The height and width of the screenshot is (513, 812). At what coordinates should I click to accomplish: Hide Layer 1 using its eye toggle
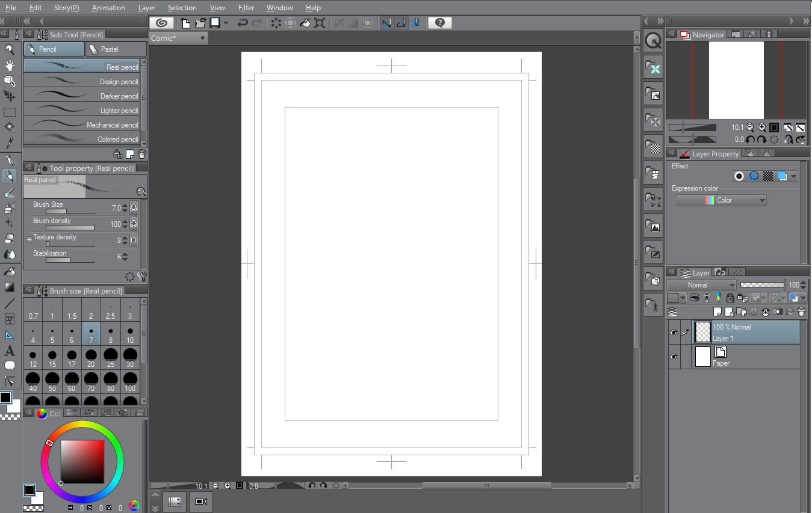pos(674,331)
